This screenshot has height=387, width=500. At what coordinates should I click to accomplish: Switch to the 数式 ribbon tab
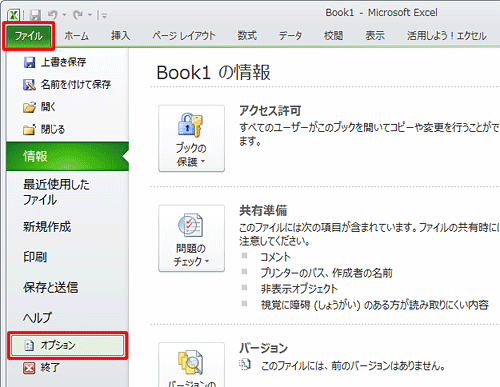[x=247, y=35]
